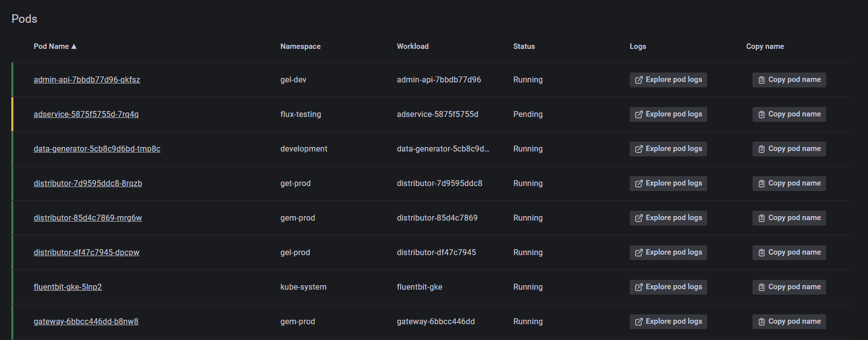The width and height of the screenshot is (868, 340).
Task: Sort pods by Workload column header
Action: pyautogui.click(x=413, y=46)
